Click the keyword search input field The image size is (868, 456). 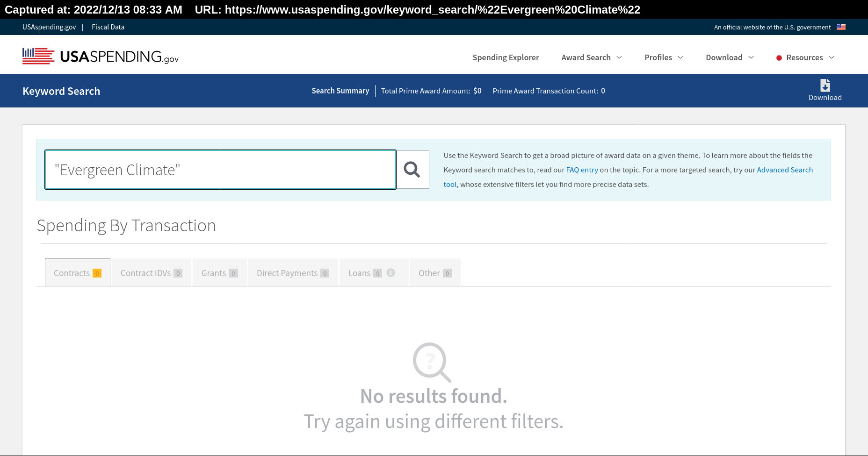click(x=220, y=170)
